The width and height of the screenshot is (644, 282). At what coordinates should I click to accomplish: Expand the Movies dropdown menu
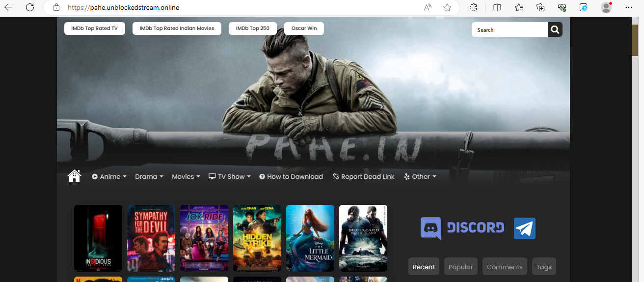(186, 177)
